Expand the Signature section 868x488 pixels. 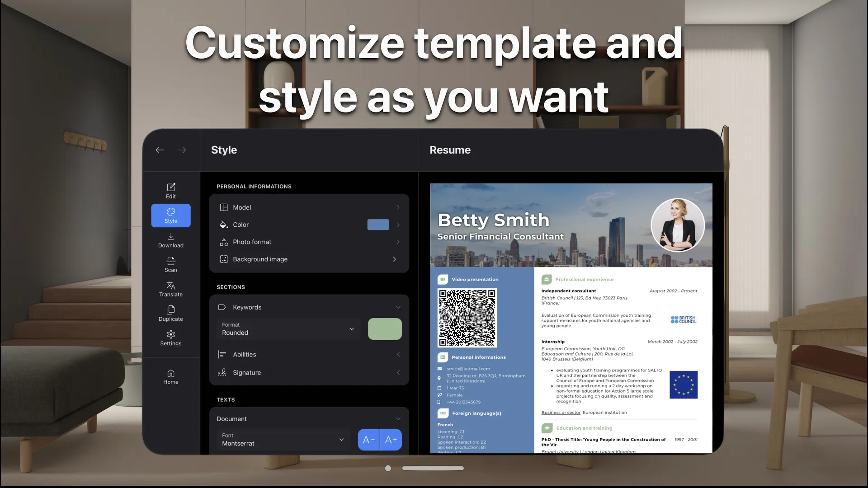(398, 372)
